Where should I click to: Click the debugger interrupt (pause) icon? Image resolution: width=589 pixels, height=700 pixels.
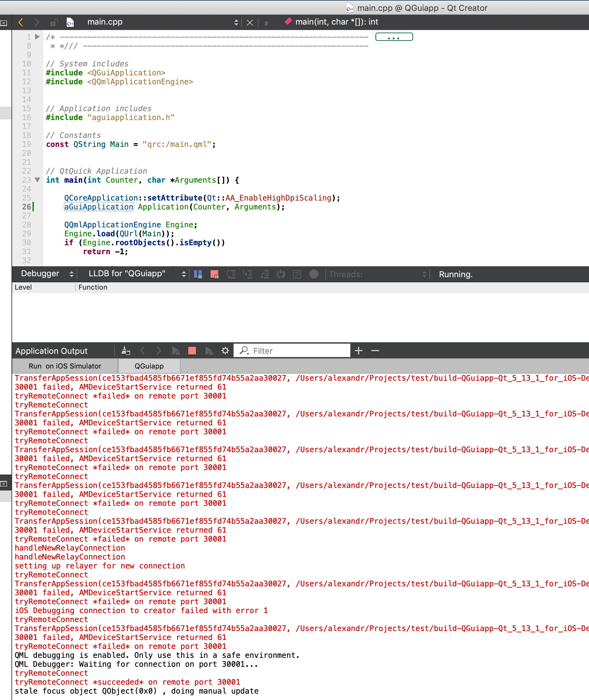click(198, 274)
